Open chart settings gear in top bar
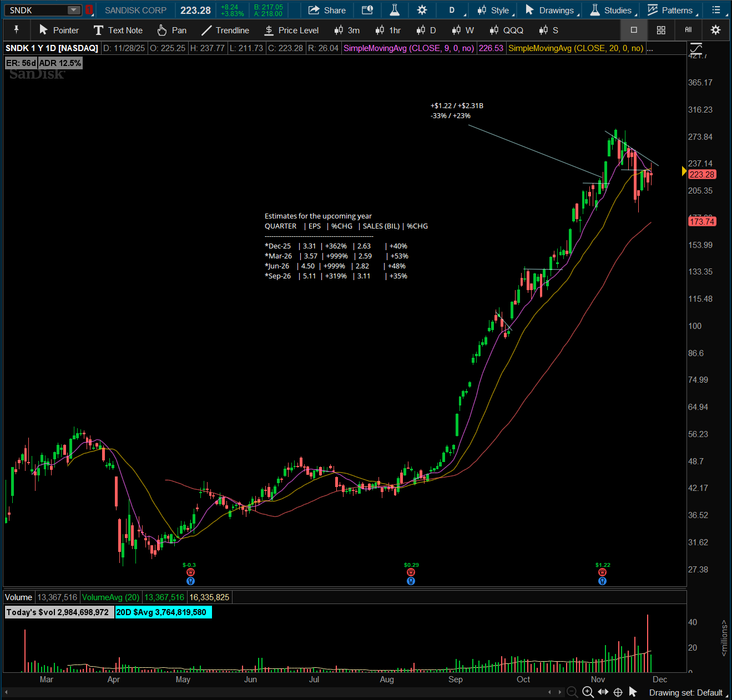This screenshot has height=700, width=732. pyautogui.click(x=422, y=10)
